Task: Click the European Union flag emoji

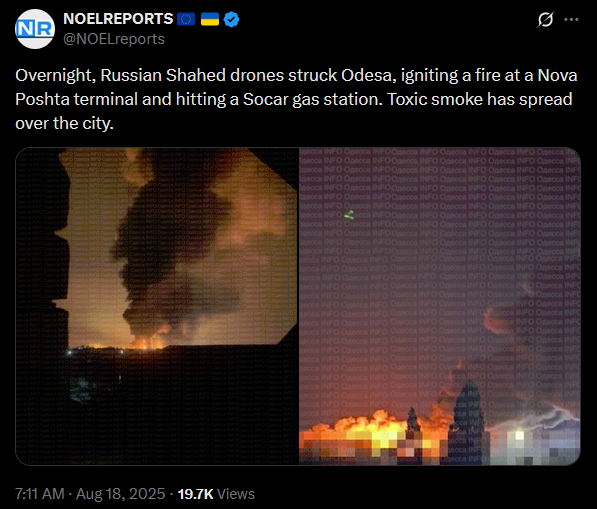Action: 186,19
